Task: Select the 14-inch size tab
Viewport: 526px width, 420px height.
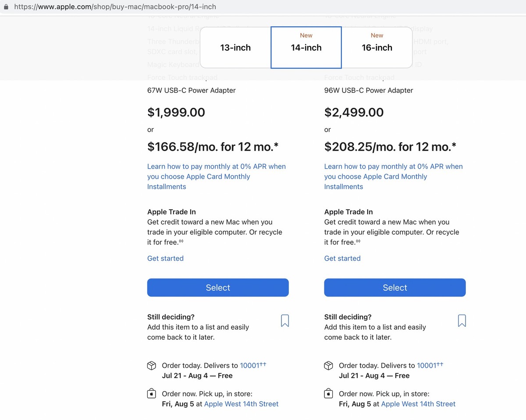Action: pos(306,47)
